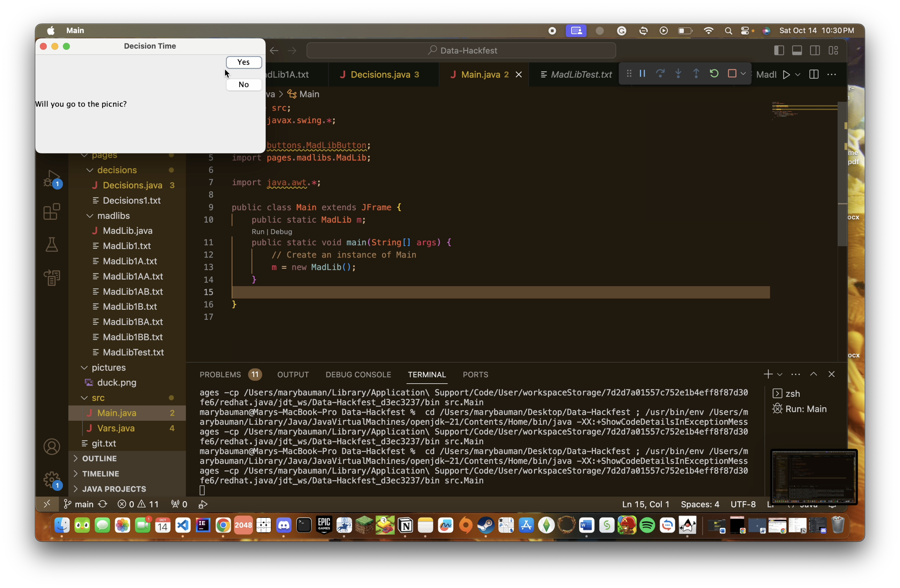This screenshot has height=588, width=900.
Task: Switch to the DEBUG CONSOLE tab
Action: [x=358, y=374]
